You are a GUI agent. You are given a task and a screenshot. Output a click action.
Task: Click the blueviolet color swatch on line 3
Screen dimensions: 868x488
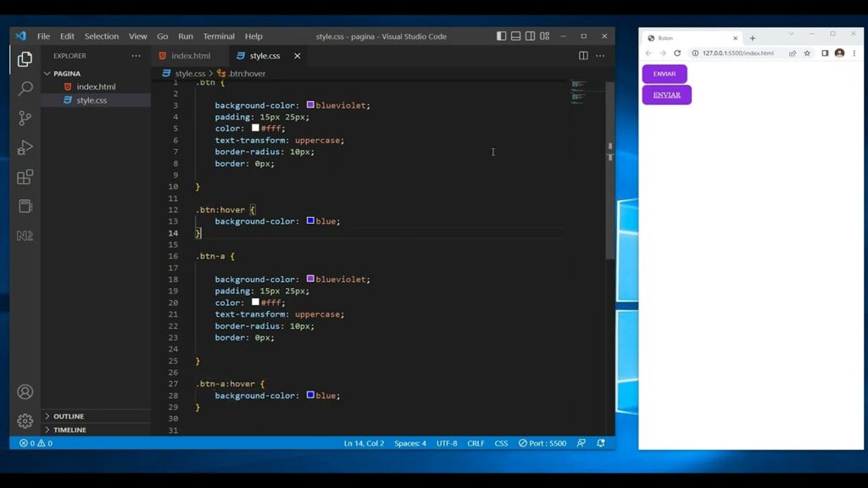(x=310, y=105)
